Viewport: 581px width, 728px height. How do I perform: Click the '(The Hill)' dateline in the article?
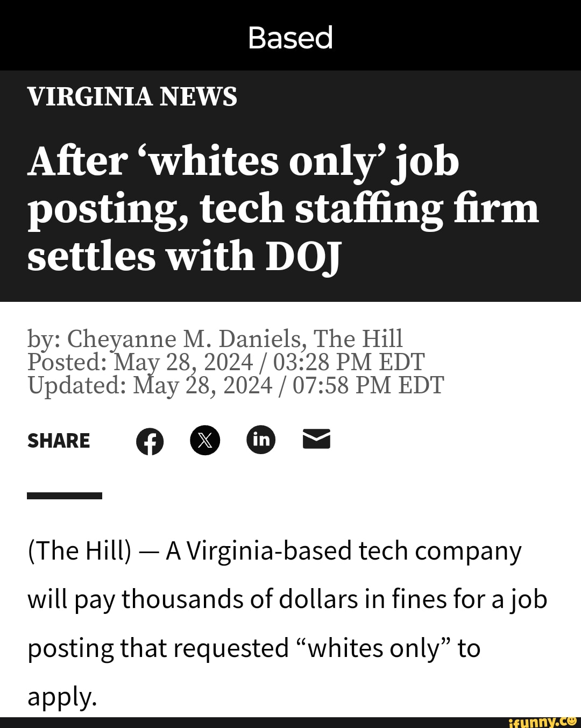pos(79,551)
